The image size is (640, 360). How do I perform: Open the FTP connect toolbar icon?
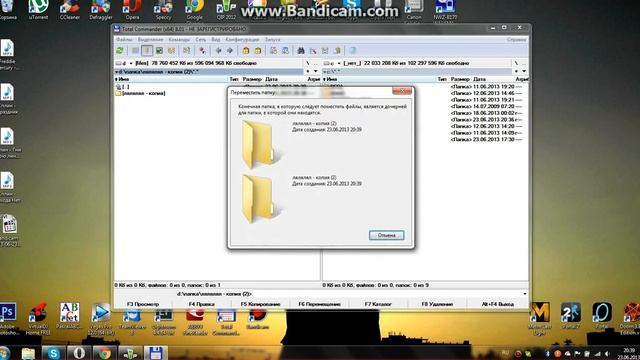click(x=273, y=51)
